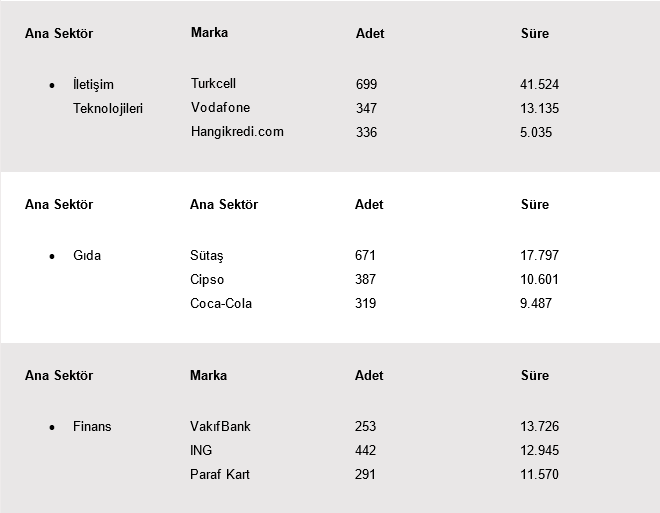
Task: Click the Finans sector label
Action: click(x=92, y=427)
